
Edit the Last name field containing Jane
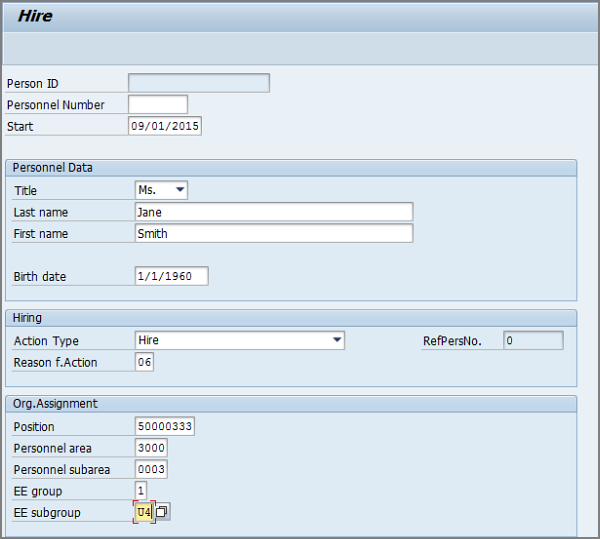(x=274, y=212)
